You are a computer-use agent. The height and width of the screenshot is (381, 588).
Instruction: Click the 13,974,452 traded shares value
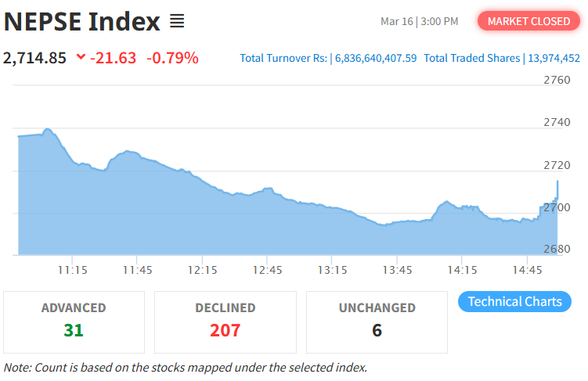pyautogui.click(x=554, y=58)
